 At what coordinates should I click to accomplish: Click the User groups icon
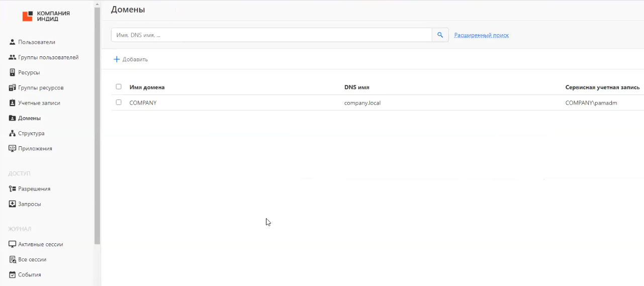point(13,57)
